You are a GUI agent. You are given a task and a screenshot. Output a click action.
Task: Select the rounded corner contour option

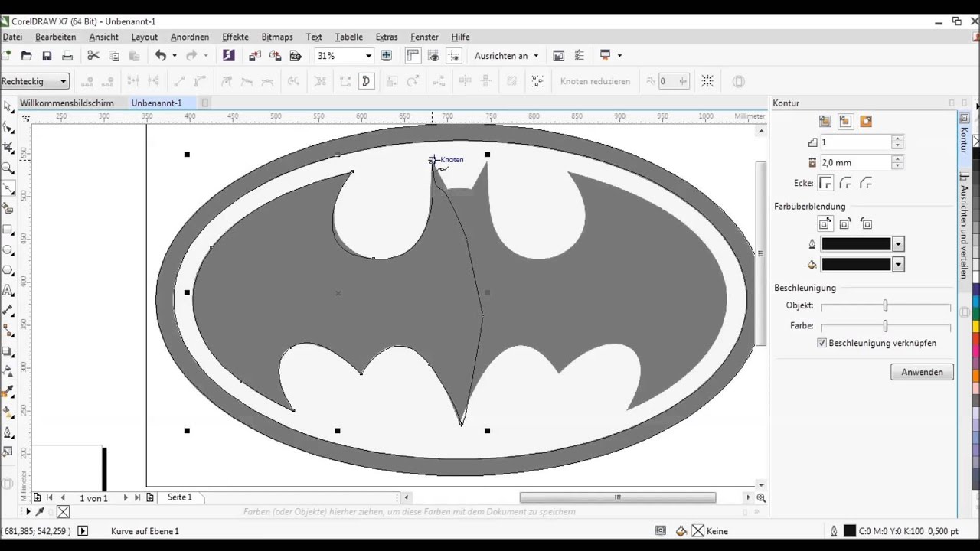pos(846,184)
